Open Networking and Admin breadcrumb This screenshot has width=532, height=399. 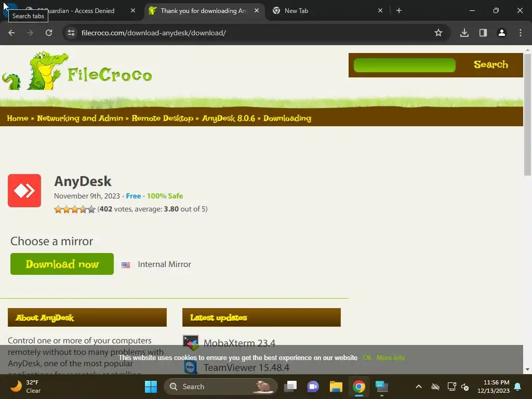point(80,118)
